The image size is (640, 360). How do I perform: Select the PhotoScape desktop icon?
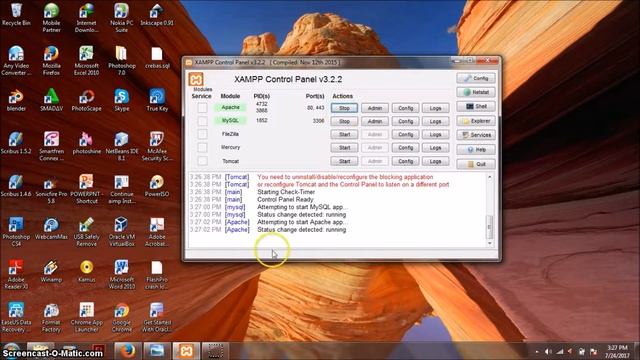(x=87, y=100)
